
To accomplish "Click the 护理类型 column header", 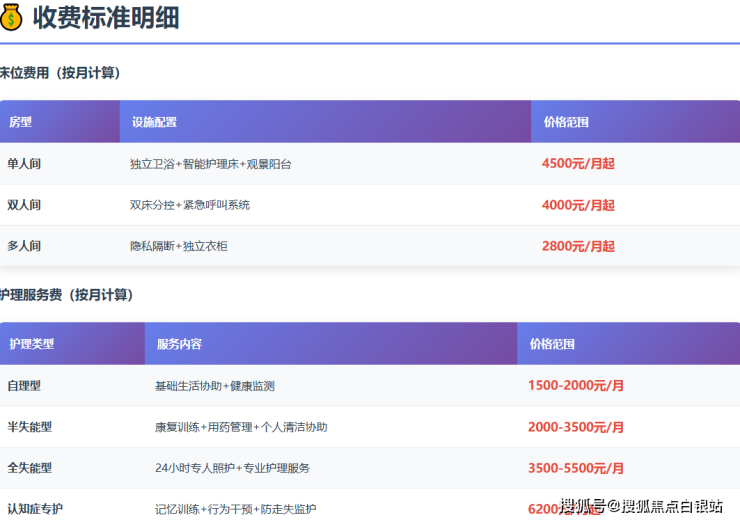I will 32,344.
